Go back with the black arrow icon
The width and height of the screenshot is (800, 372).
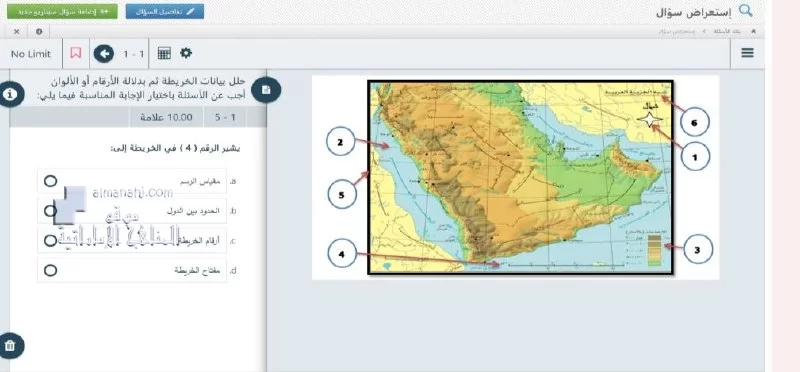(104, 54)
